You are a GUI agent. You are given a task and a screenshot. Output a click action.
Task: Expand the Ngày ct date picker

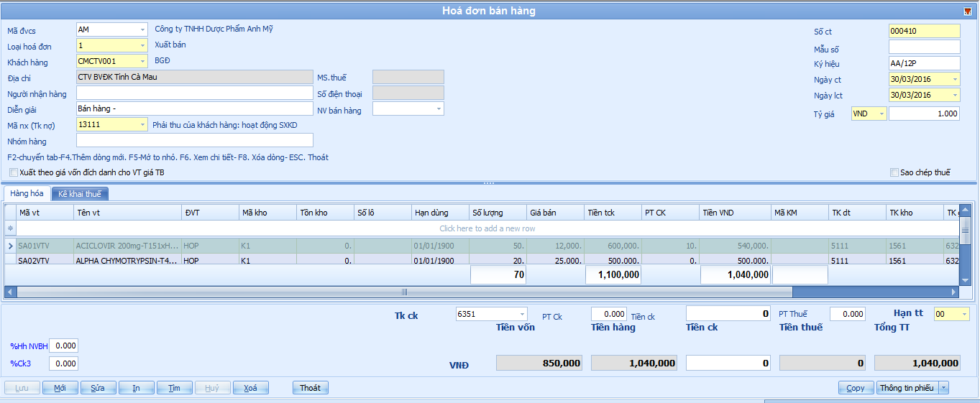point(954,80)
